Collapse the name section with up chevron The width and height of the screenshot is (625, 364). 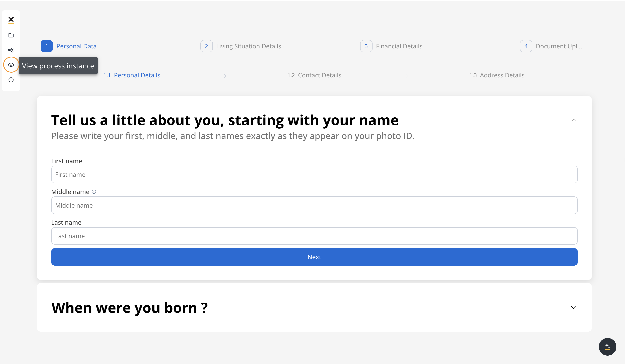pos(574,120)
